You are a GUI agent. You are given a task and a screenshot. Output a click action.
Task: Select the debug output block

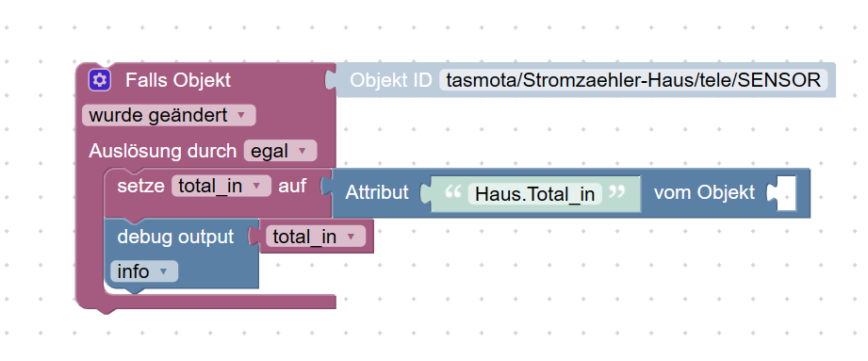[176, 237]
